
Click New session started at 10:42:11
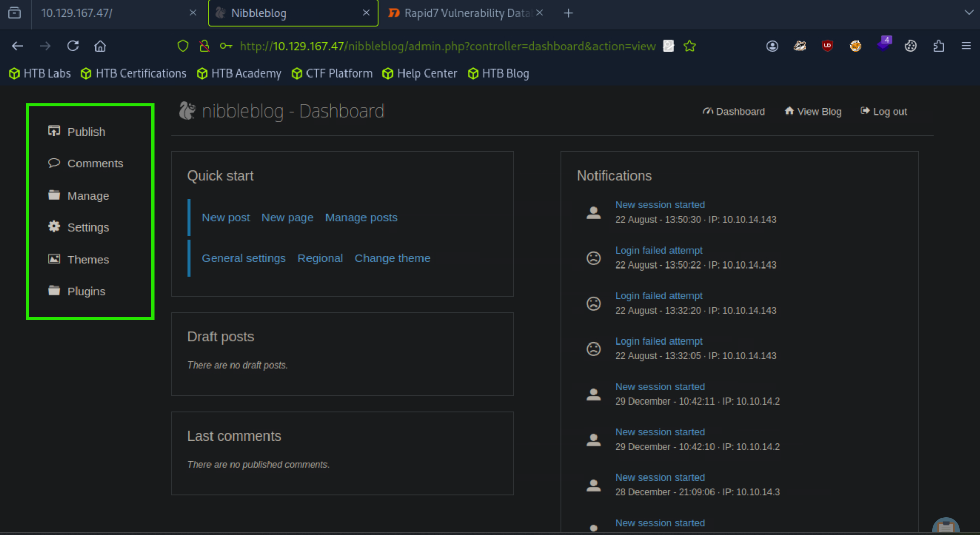[660, 387]
